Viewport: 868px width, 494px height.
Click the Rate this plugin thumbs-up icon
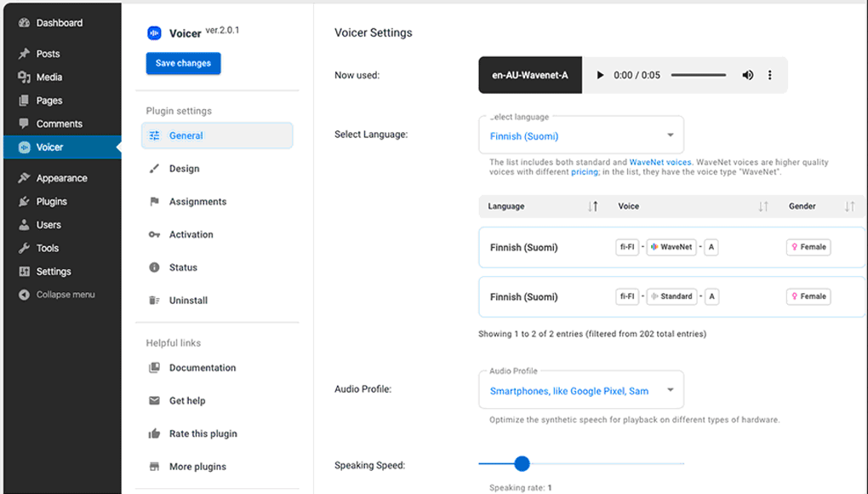(x=154, y=434)
